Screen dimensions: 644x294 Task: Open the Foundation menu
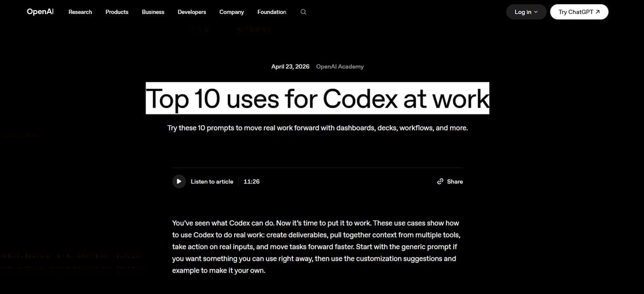(x=272, y=12)
